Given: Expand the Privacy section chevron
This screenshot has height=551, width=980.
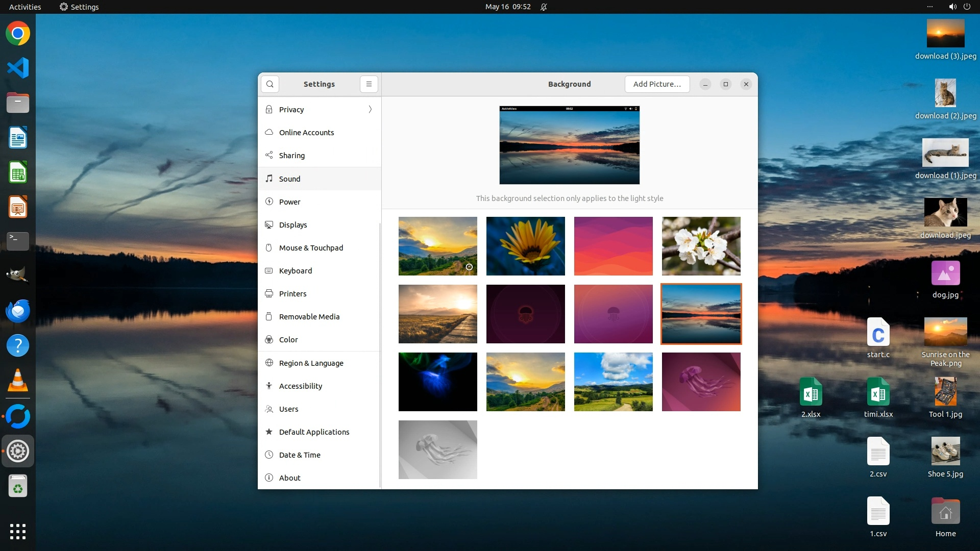Looking at the screenshot, I should (x=370, y=109).
